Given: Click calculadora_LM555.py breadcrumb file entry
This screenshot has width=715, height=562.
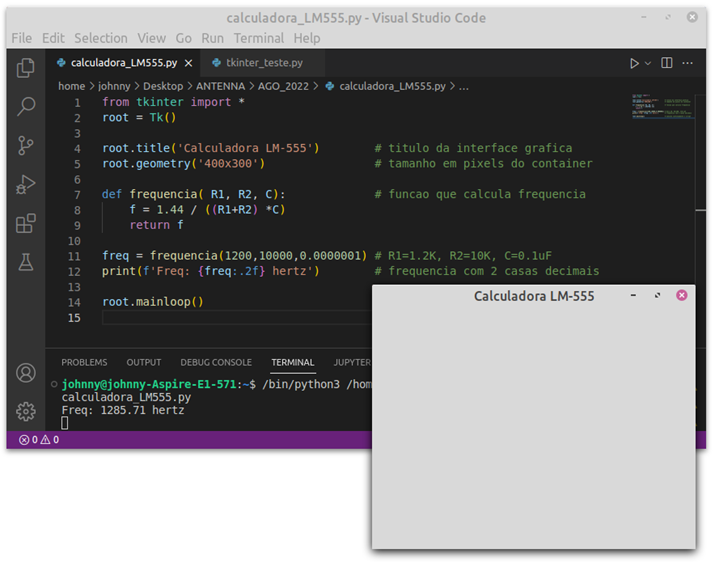Looking at the screenshot, I should pos(386,86).
